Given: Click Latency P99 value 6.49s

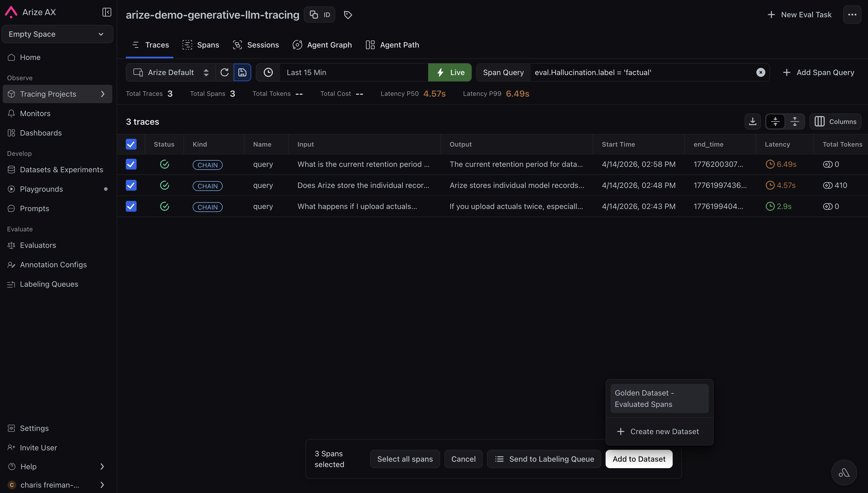Looking at the screenshot, I should coord(517,94).
